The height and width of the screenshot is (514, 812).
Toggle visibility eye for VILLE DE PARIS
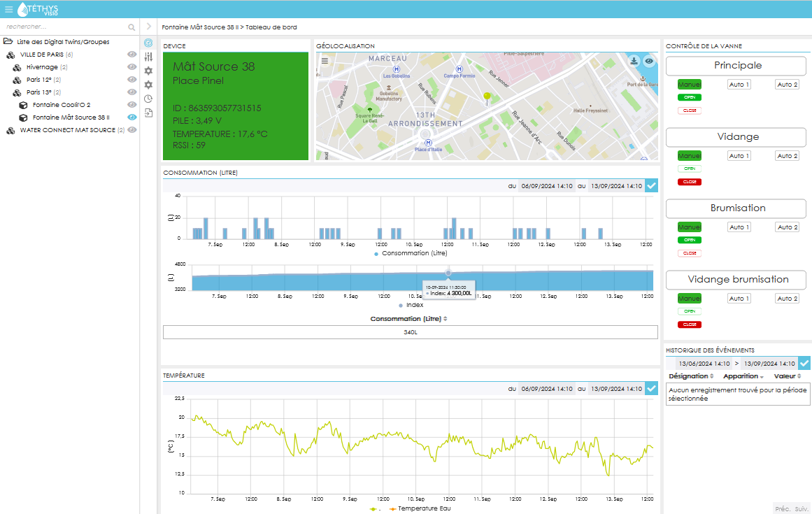[132, 55]
